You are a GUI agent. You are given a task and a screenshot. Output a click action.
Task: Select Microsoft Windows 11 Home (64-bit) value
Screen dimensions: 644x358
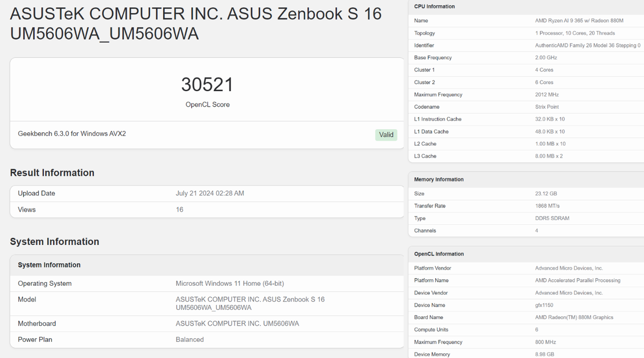click(x=230, y=284)
